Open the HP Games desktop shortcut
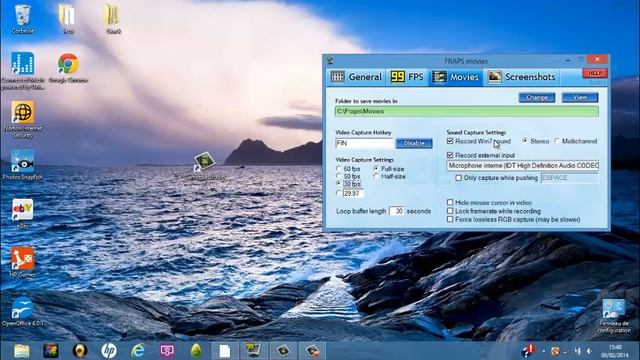Image resolution: width=640 pixels, height=360 pixels. (x=22, y=262)
